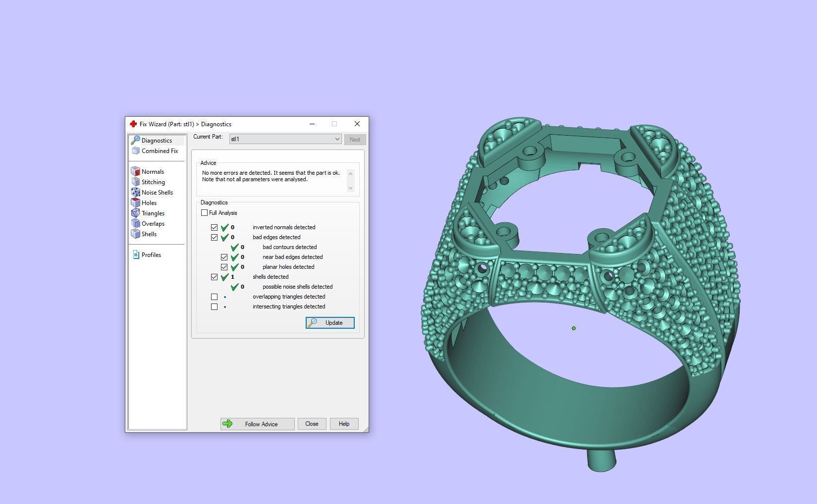The width and height of the screenshot is (817, 504).
Task: Go to the Noise Shells page
Action: [x=157, y=193]
